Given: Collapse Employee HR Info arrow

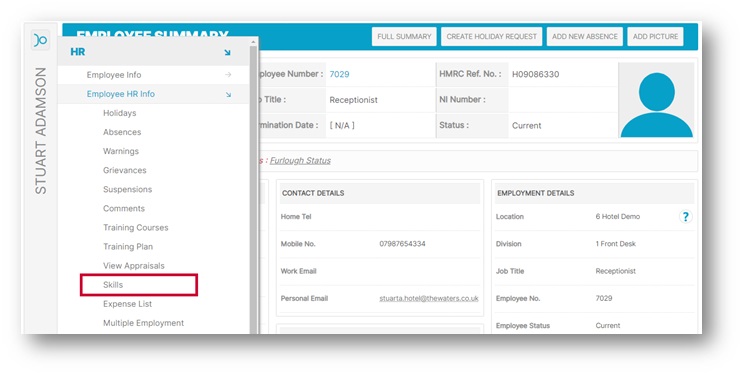Looking at the screenshot, I should point(228,94).
